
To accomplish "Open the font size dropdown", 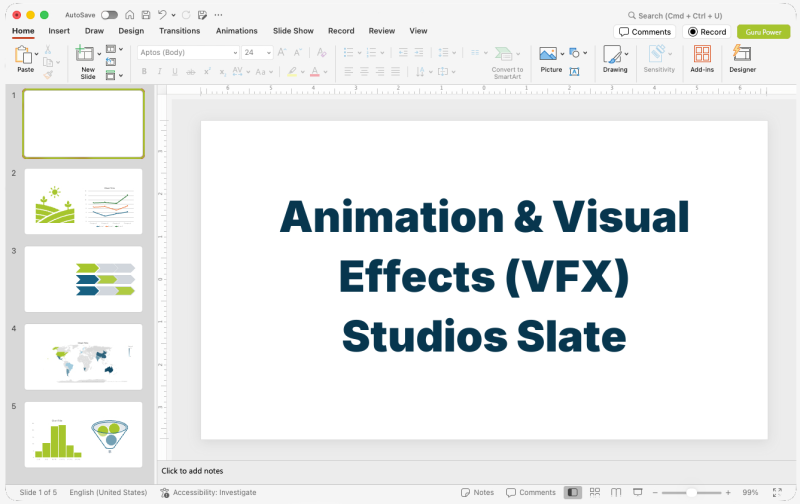I will click(x=269, y=53).
